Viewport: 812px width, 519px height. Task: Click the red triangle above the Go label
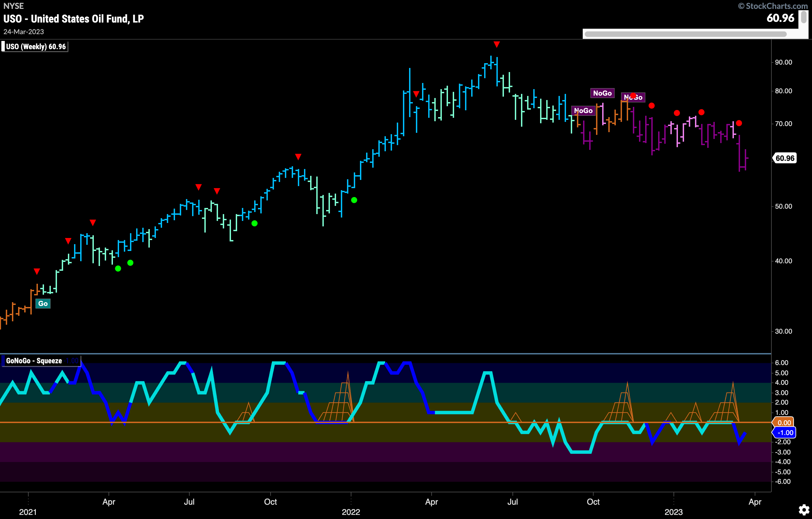[x=37, y=271]
